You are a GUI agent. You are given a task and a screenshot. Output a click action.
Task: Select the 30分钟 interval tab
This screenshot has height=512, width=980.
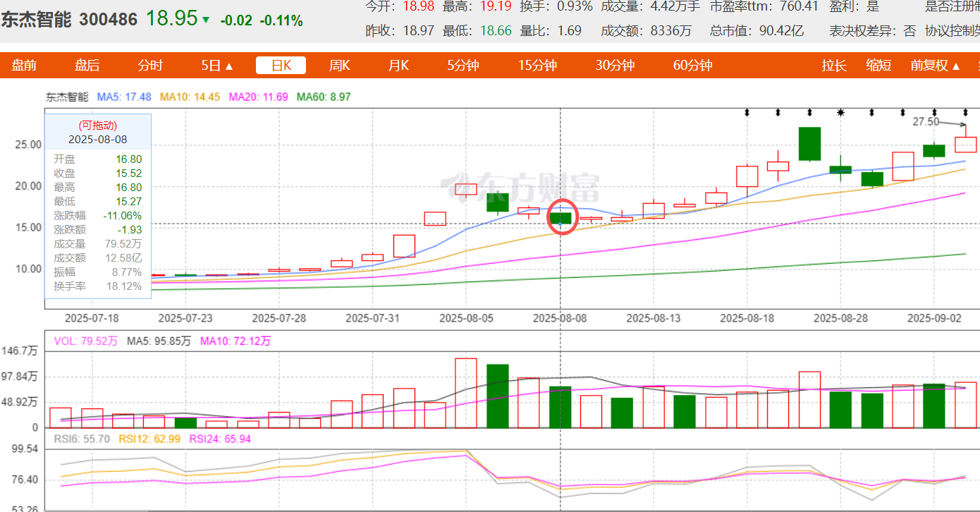click(615, 66)
